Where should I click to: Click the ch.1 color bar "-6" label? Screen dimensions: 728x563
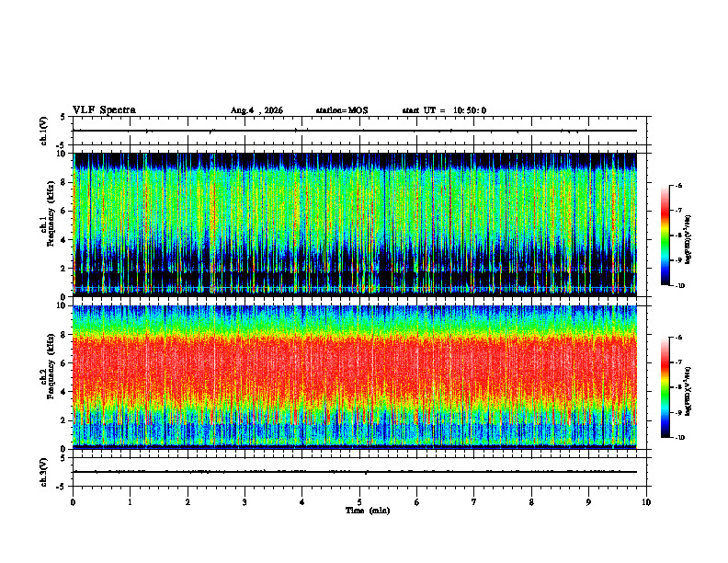coord(679,186)
